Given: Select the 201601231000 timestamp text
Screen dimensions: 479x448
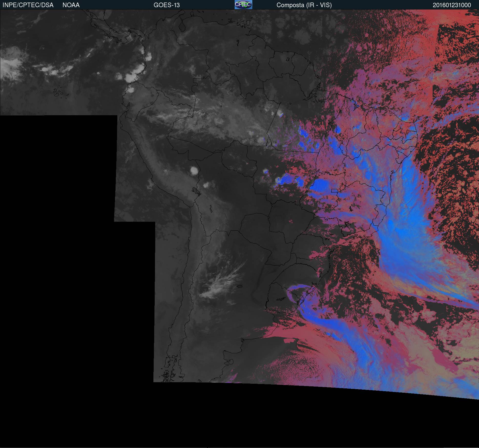Looking at the screenshot, I should coord(452,5).
